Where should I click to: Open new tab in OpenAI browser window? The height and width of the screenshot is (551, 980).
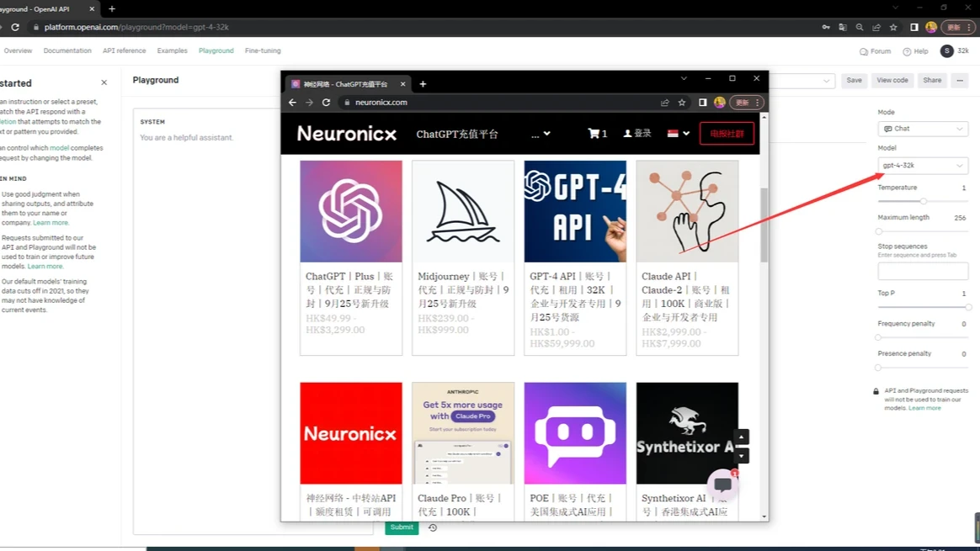coord(112,8)
